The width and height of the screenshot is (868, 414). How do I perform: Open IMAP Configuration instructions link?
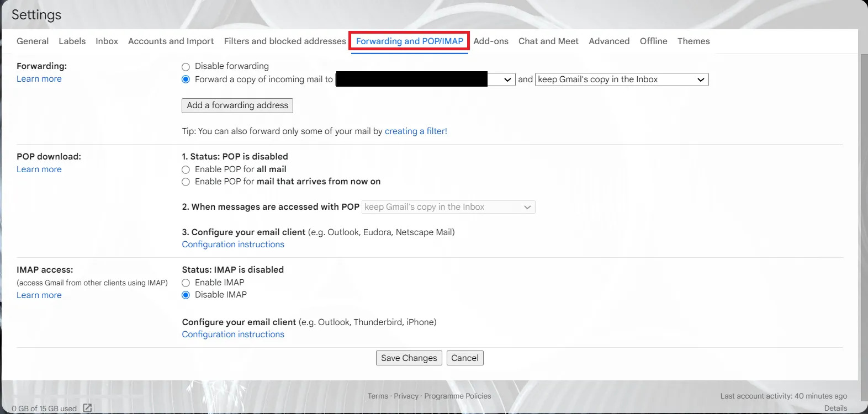point(233,335)
